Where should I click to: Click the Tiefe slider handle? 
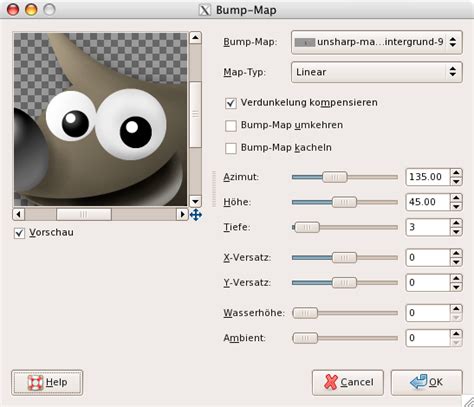click(x=307, y=227)
